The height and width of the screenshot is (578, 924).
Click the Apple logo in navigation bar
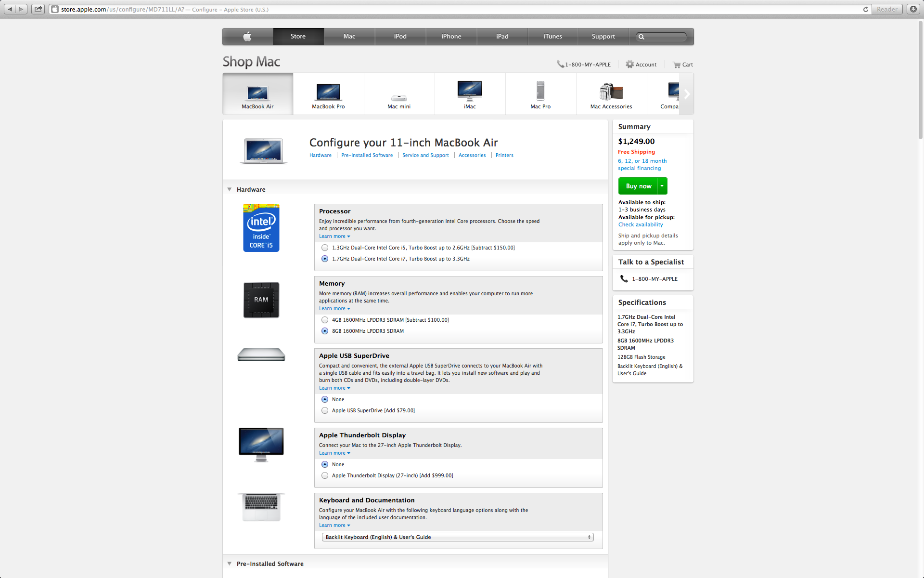(x=247, y=37)
